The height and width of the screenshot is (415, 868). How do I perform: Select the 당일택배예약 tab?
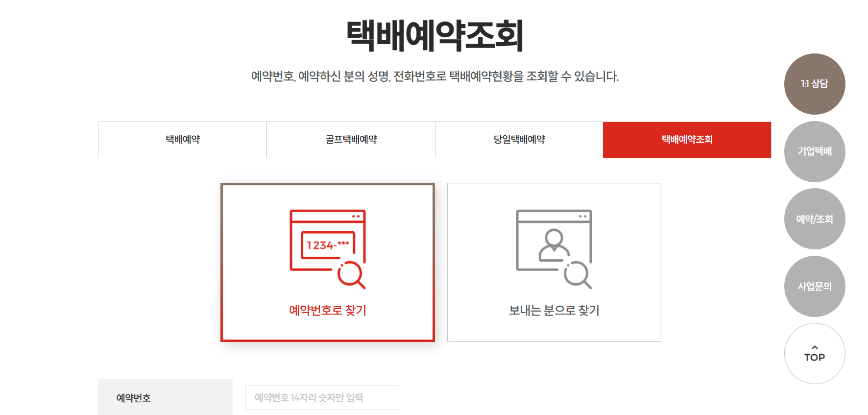pyautogui.click(x=519, y=140)
